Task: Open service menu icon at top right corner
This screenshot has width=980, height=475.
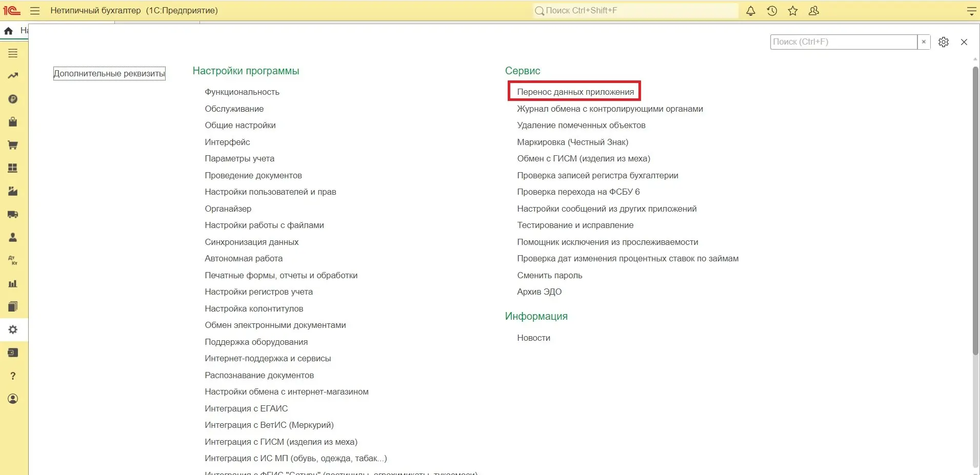Action: [x=971, y=11]
